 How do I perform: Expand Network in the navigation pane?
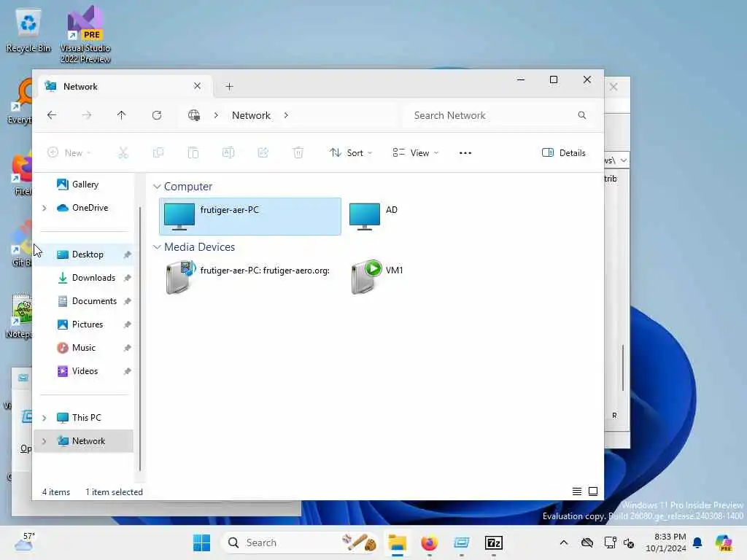44,441
